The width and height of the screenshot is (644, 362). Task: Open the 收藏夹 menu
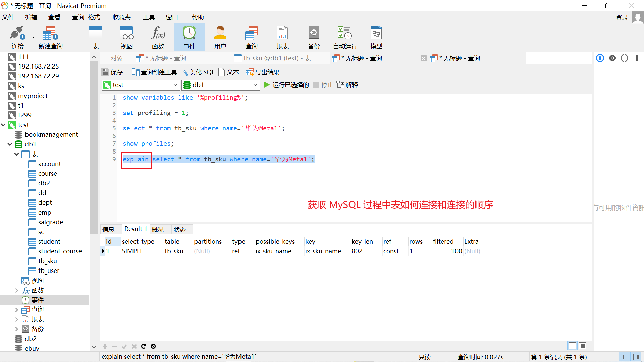(x=121, y=17)
